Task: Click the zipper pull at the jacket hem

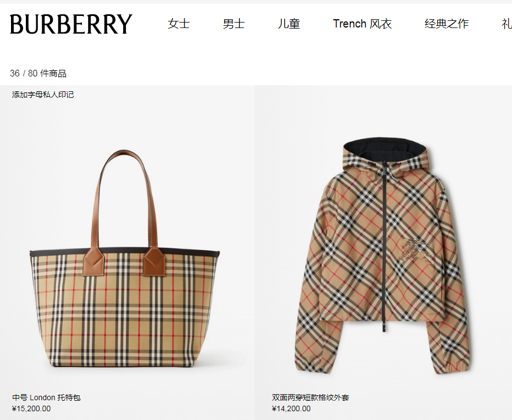Action: [x=384, y=327]
